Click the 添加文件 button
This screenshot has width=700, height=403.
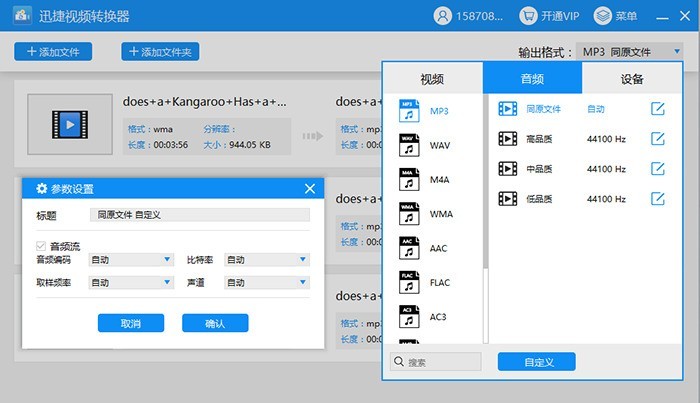53,51
